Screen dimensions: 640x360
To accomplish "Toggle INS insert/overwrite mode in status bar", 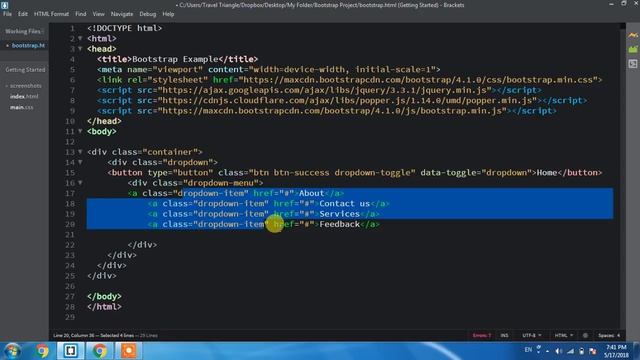I will (504, 336).
